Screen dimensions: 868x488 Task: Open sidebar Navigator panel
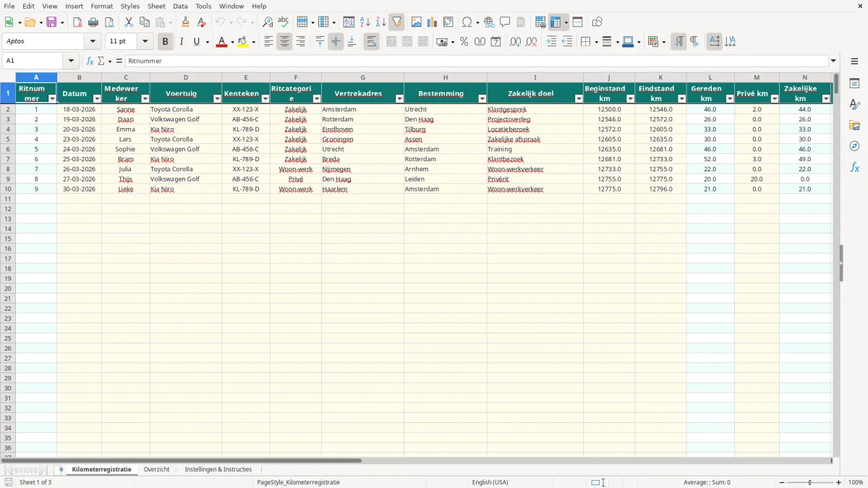[854, 146]
